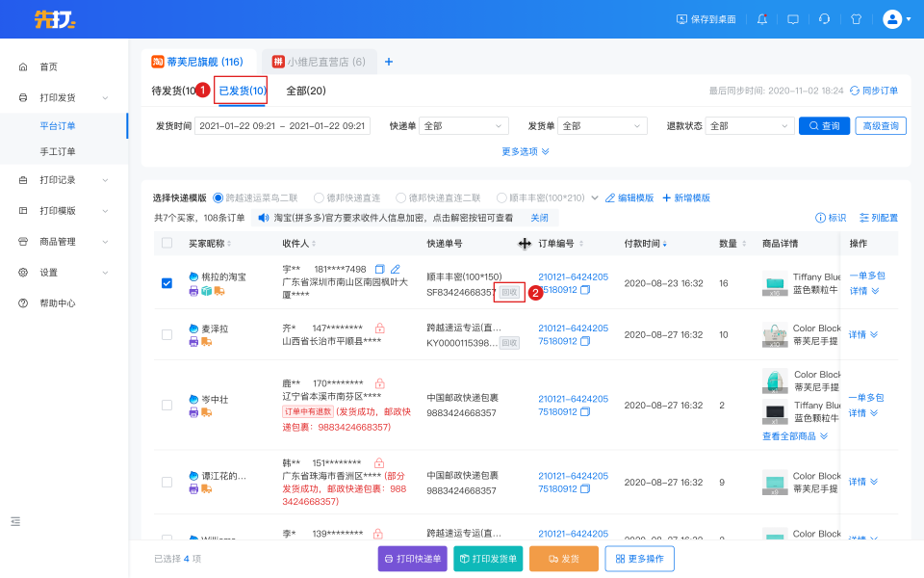924x578 pixels.
Task: Copy the first row's order number
Action: point(585,290)
